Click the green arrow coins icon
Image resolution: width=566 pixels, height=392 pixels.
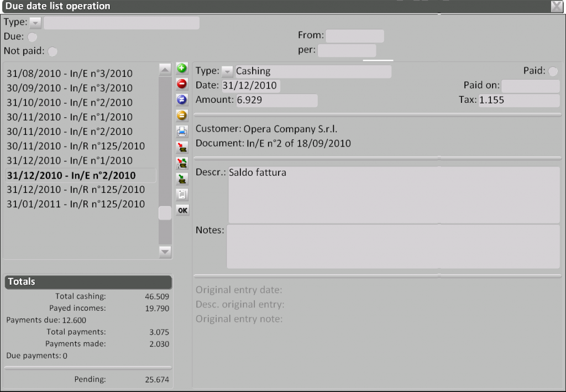pyautogui.click(x=182, y=179)
